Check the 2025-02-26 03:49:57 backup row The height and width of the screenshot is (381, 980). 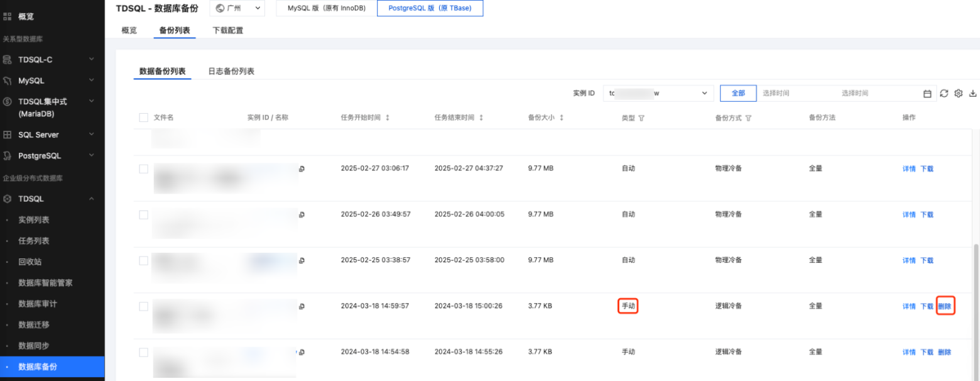pos(143,214)
